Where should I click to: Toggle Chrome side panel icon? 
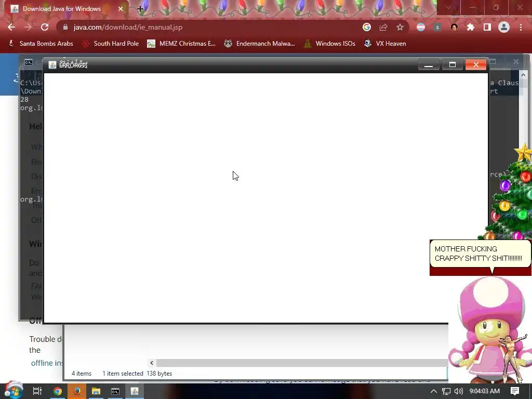pos(487,27)
